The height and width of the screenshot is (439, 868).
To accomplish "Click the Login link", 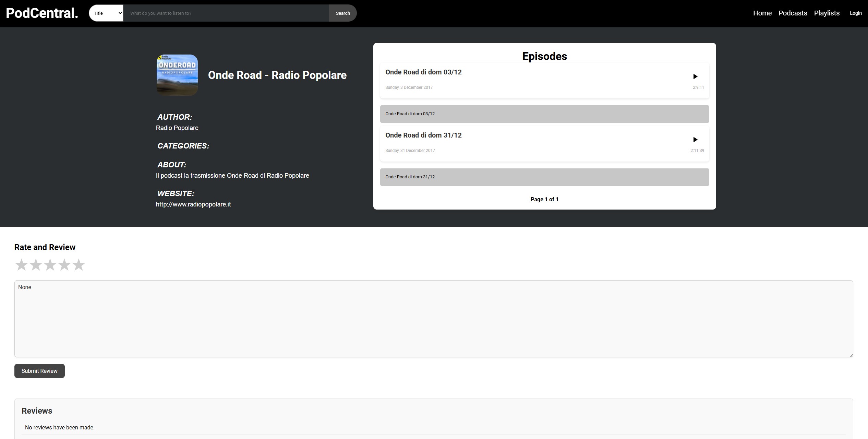I will coord(855,13).
